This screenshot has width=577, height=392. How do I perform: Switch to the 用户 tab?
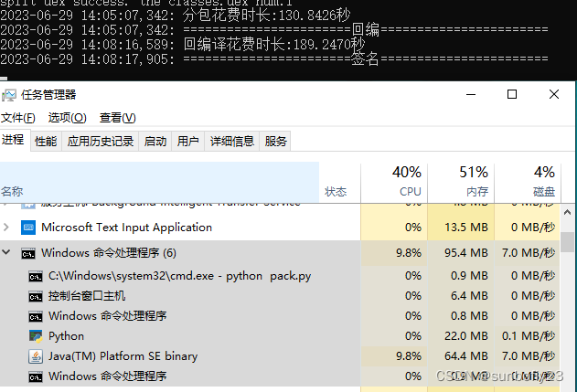coord(188,142)
